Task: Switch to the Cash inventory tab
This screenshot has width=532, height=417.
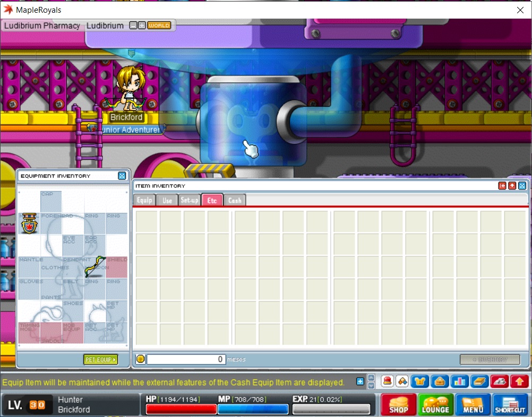Action: (x=235, y=200)
